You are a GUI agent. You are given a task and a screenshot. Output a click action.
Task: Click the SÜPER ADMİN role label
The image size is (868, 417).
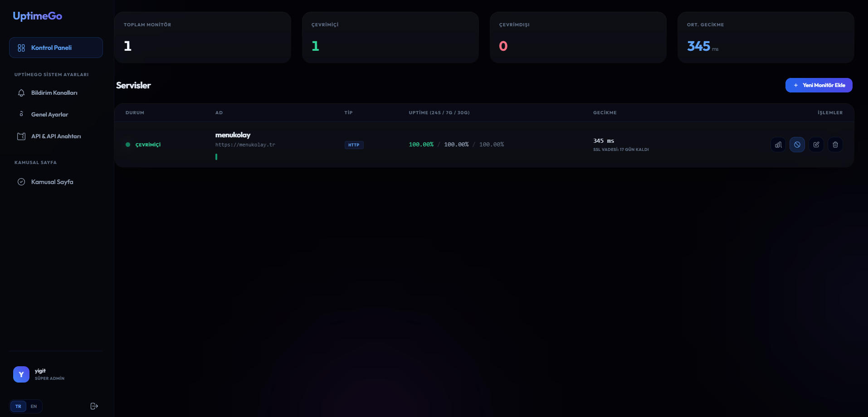pyautogui.click(x=49, y=378)
